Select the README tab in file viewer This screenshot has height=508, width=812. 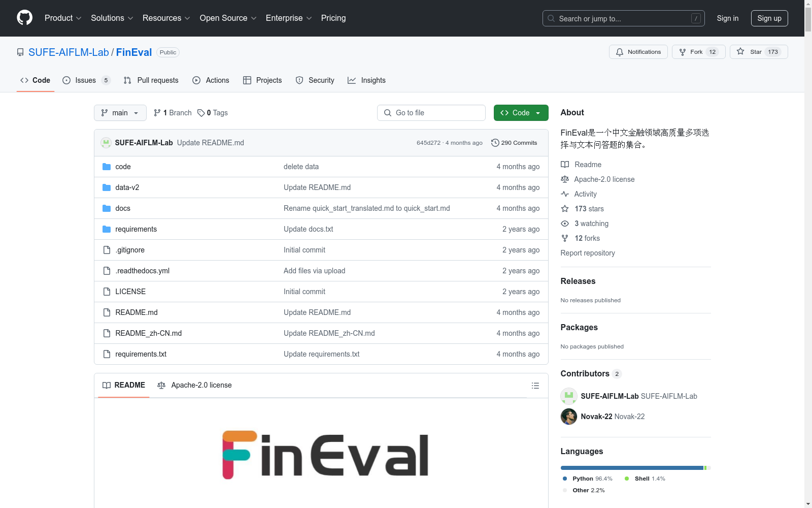pos(124,385)
